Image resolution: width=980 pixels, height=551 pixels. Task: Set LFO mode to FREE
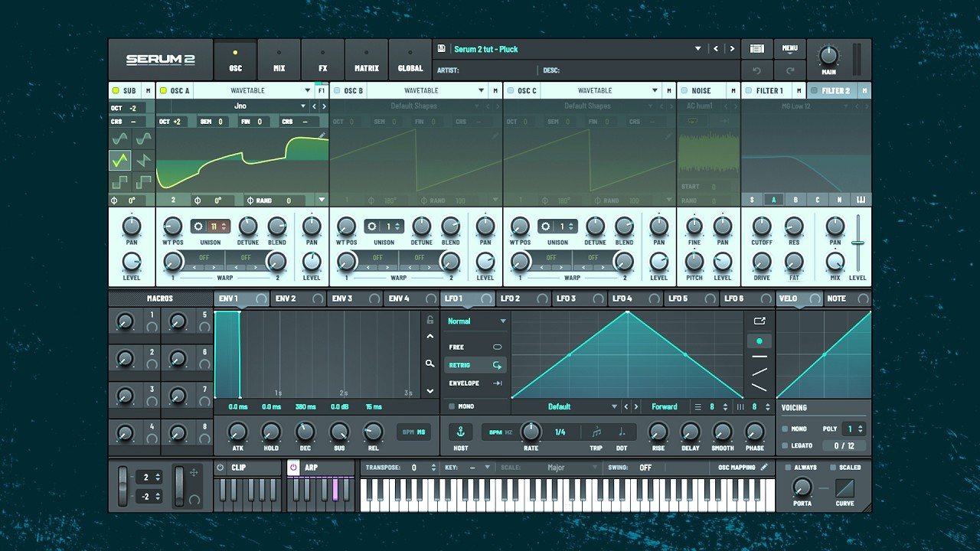point(475,347)
